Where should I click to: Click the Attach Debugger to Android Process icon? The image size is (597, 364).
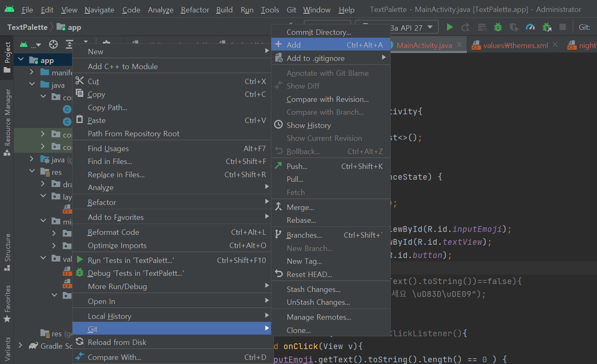click(547, 27)
